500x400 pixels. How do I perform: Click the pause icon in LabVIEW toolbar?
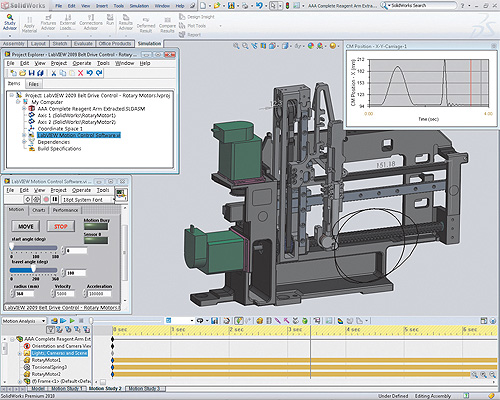click(55, 199)
